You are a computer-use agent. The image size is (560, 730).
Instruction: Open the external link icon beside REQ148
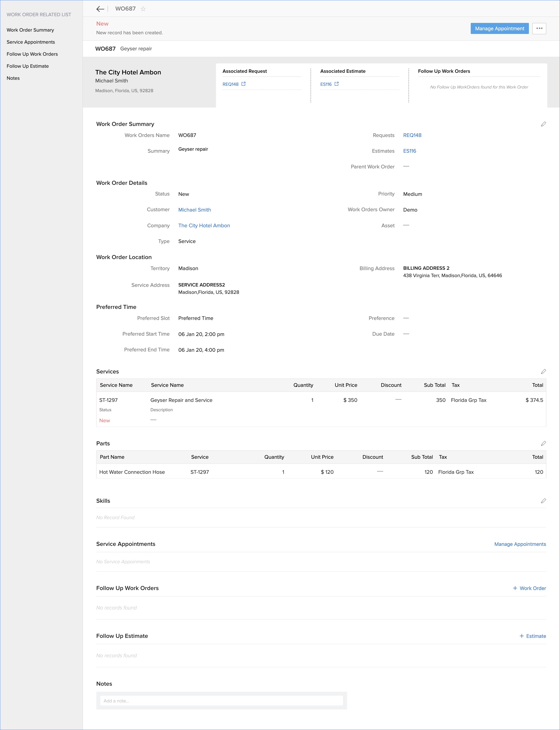(243, 84)
